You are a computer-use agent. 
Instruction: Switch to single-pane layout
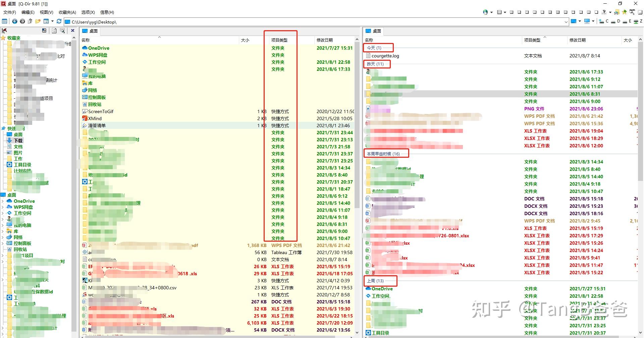[596, 12]
